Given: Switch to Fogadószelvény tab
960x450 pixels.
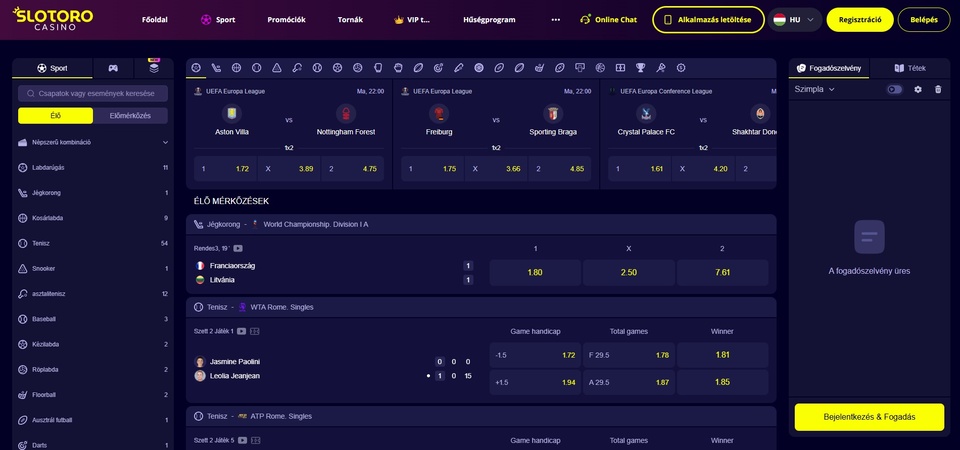Looking at the screenshot, I should point(828,68).
